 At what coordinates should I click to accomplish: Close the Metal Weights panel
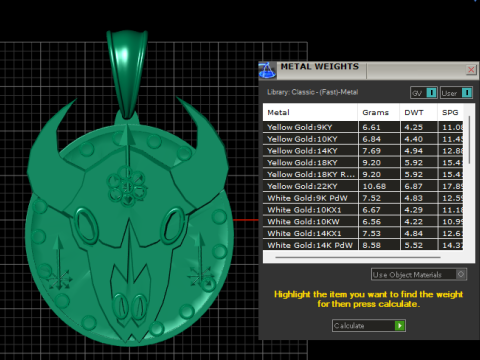click(x=471, y=70)
